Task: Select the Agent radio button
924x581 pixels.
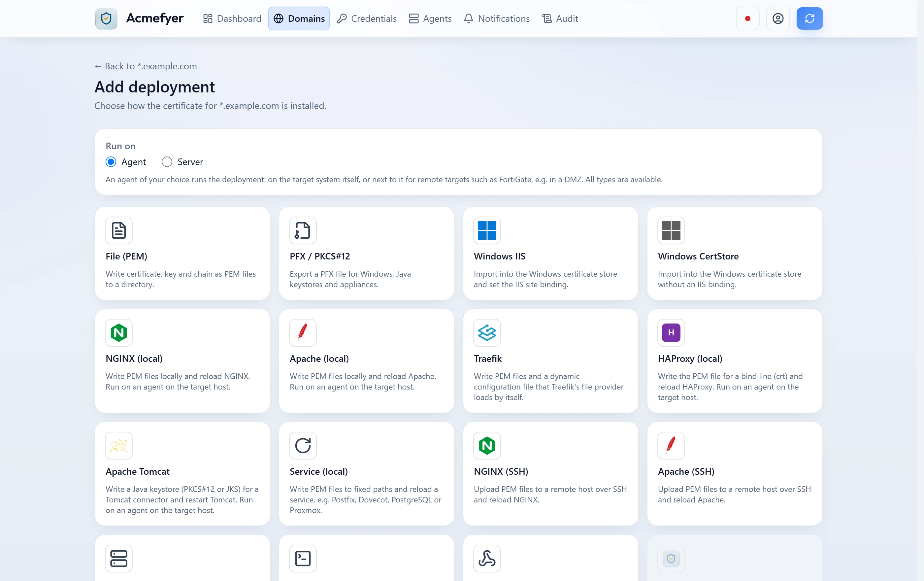Action: pos(111,162)
